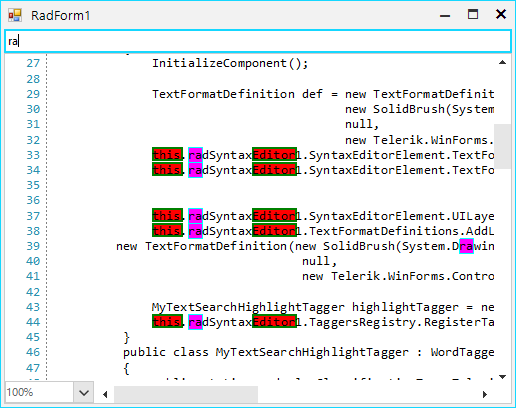This screenshot has width=516, height=408.
Task: Maximize the RadForm1 window
Action: (473, 15)
